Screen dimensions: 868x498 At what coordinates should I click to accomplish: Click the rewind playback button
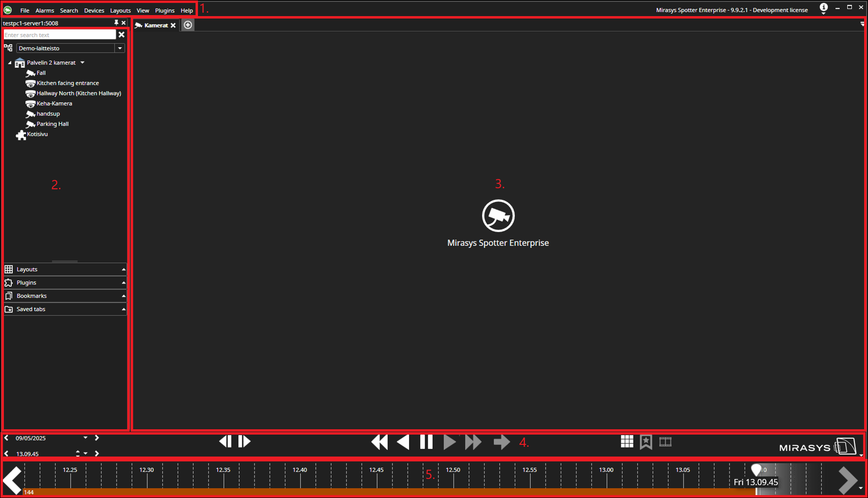[379, 442]
